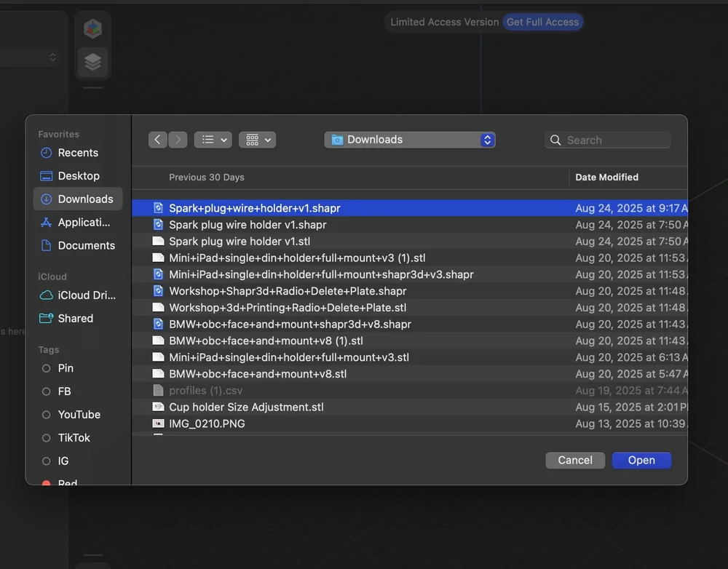Click shapr icon of Spark plug wire holder v1.shapr
Image resolution: width=728 pixels, height=569 pixels.
158,225
